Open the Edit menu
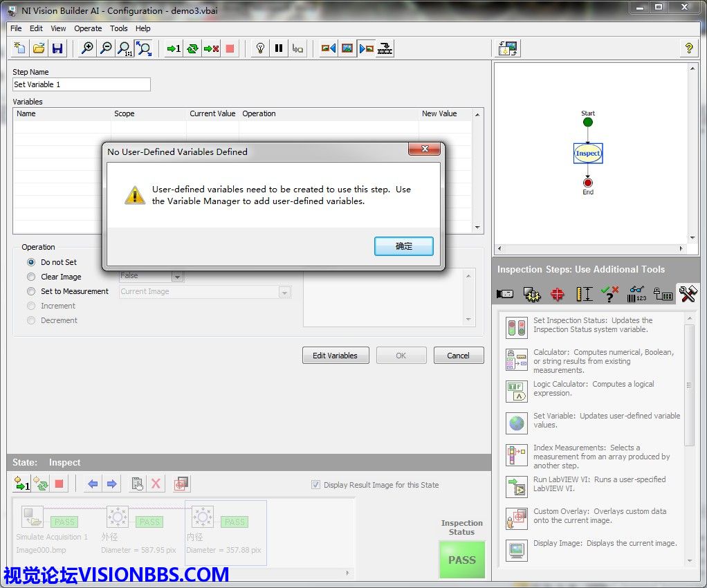The image size is (707, 588). tap(36, 28)
